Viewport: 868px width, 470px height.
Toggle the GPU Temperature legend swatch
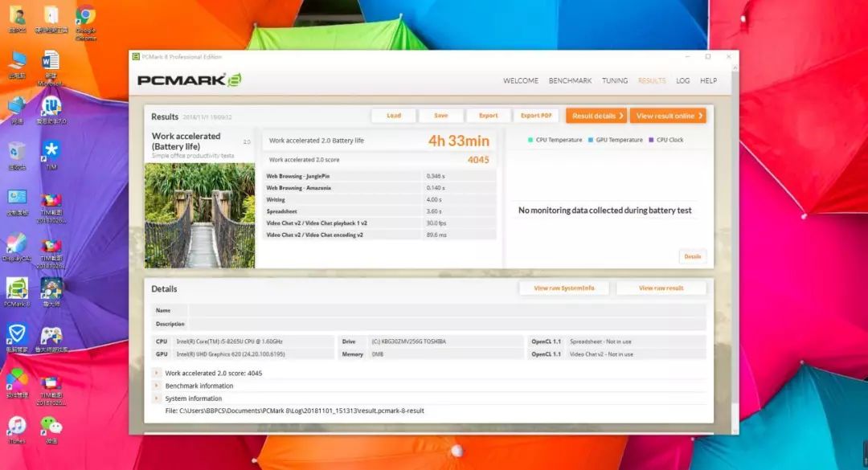click(591, 140)
